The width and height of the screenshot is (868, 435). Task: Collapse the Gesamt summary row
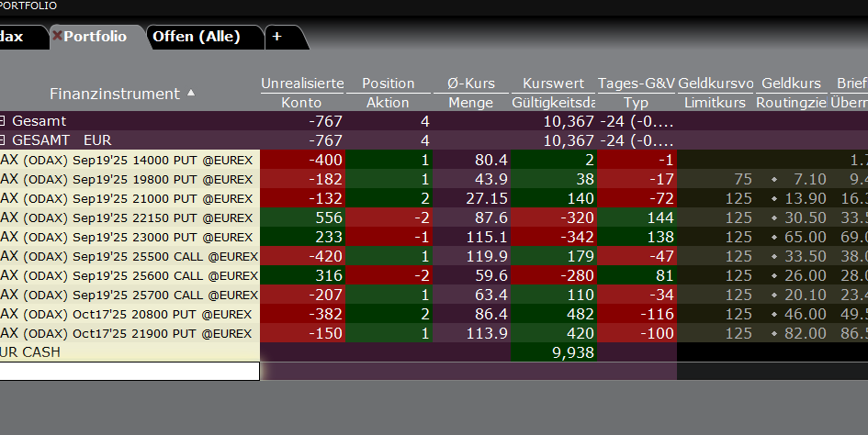(x=3, y=120)
